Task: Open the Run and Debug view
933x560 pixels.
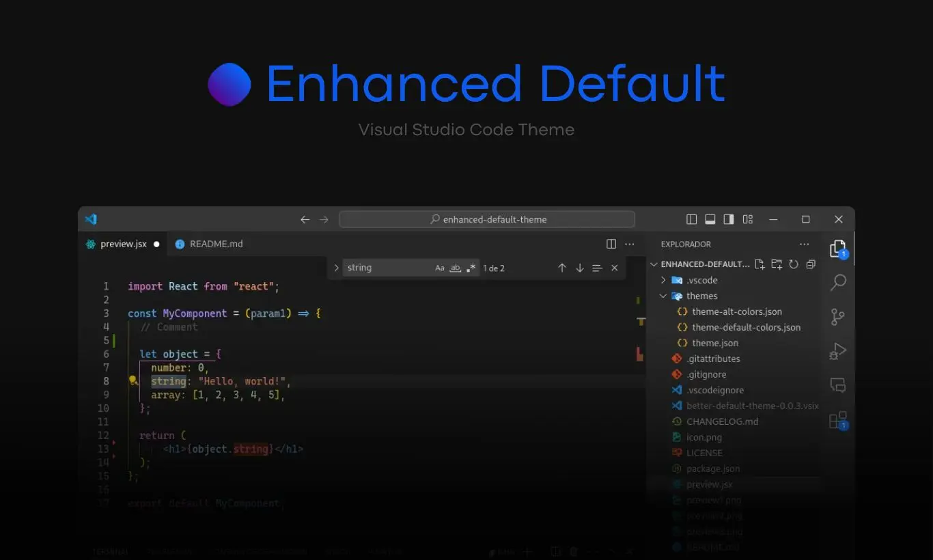Action: [x=838, y=351]
